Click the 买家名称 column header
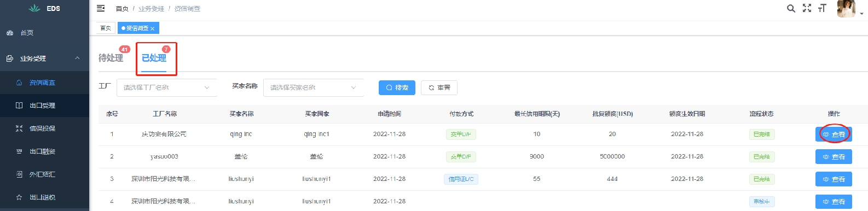The width and height of the screenshot is (868, 211). [x=241, y=114]
